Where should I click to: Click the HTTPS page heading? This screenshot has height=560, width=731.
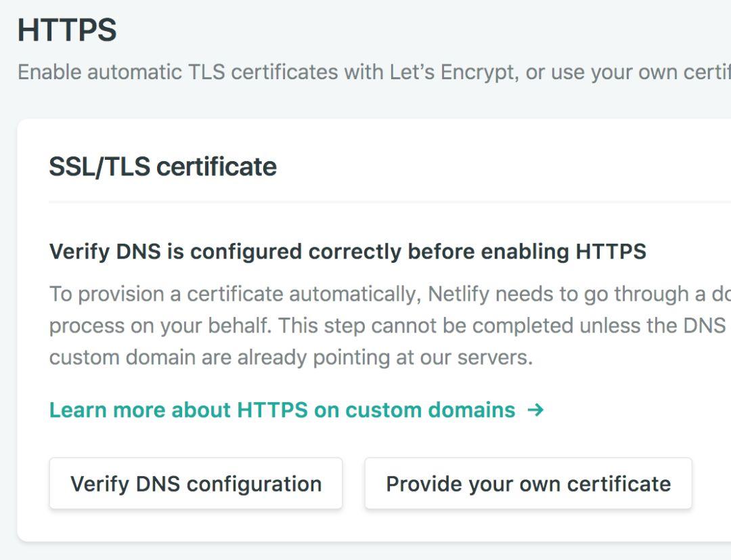pos(68,30)
